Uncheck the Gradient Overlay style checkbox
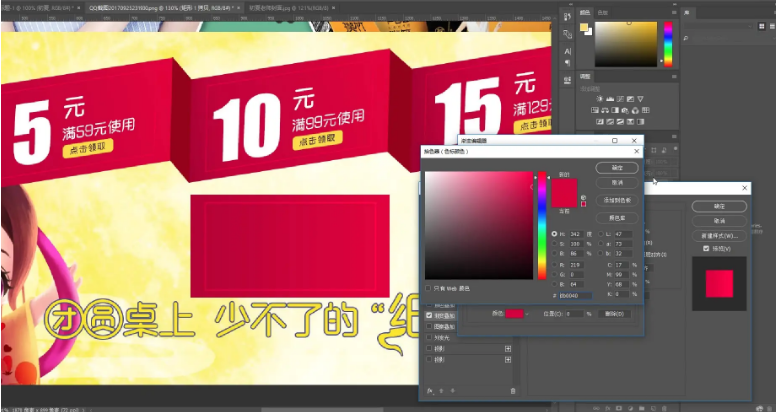This screenshot has height=412, width=776. point(429,315)
